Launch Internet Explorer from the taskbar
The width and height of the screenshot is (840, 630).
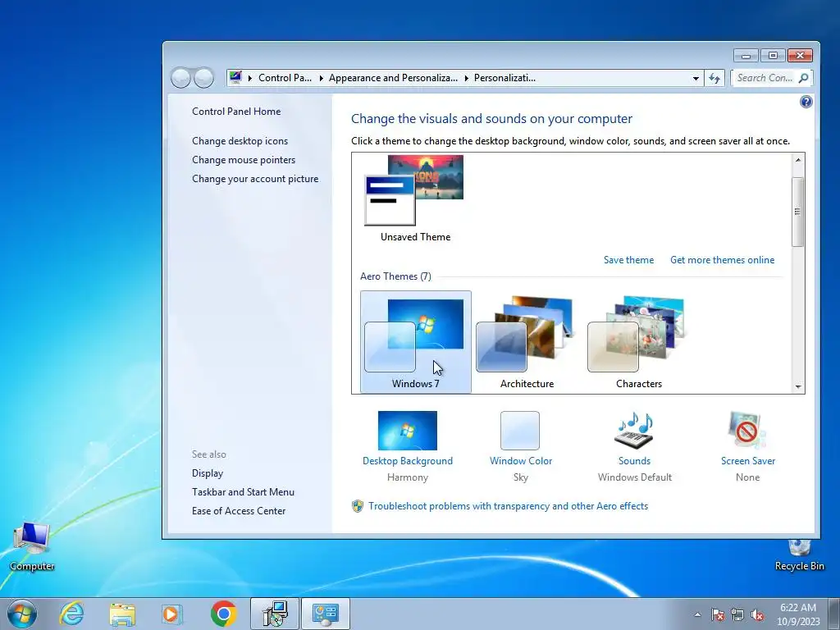tap(72, 614)
